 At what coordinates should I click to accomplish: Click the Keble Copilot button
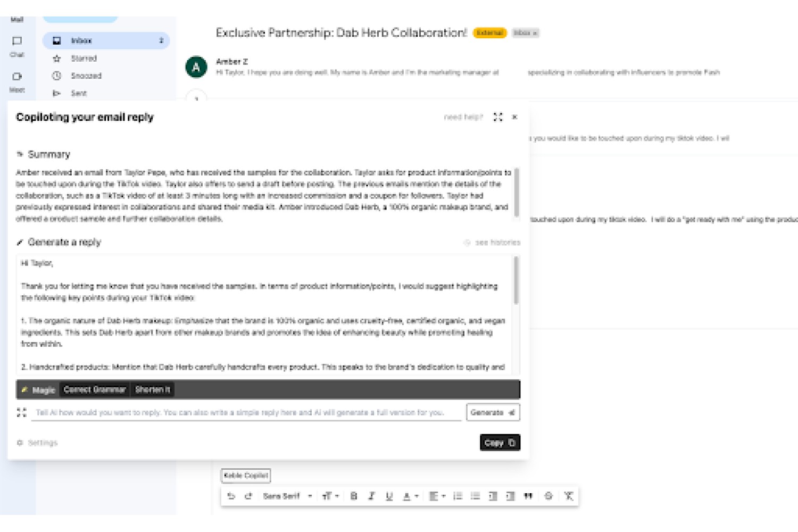click(246, 476)
